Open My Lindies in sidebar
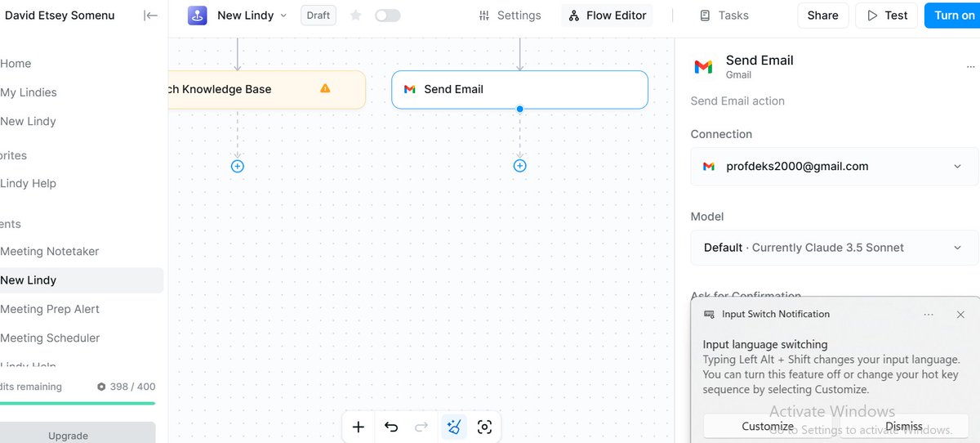The width and height of the screenshot is (980, 443). (29, 92)
